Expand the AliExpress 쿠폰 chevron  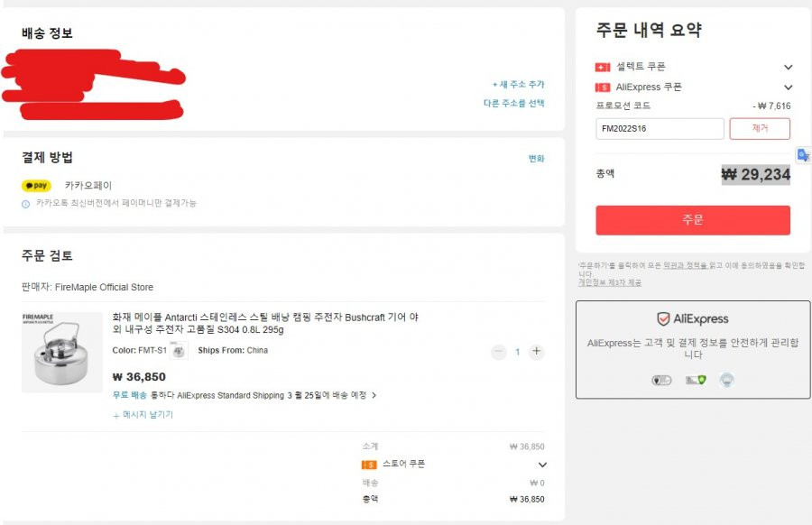click(788, 87)
